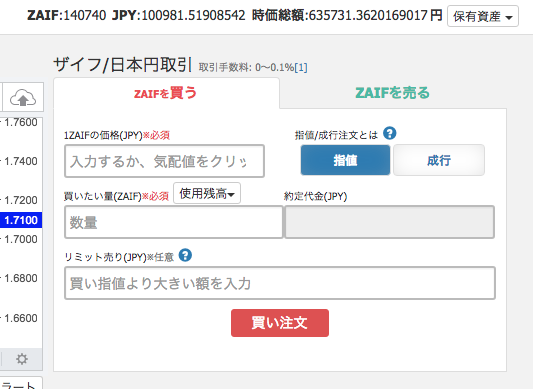Click the 買い注文 buy order button
533x389 pixels.
coord(280,323)
